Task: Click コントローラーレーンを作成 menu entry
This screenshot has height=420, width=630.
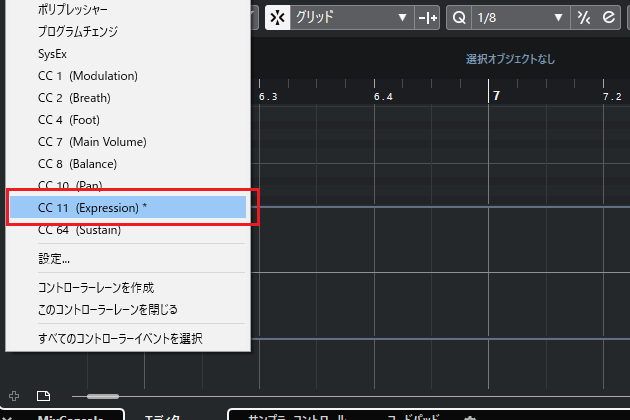Action: click(96, 287)
